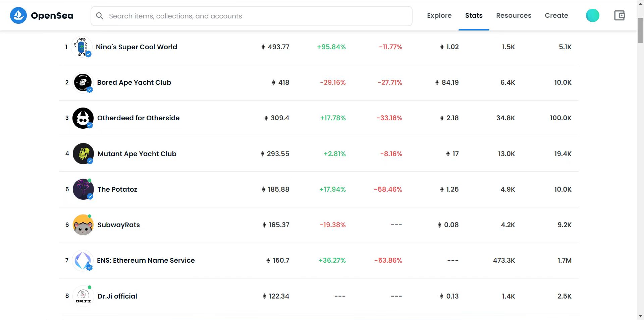The width and height of the screenshot is (644, 320).
Task: Open Otherdeed for Otherside link
Action: [139, 118]
